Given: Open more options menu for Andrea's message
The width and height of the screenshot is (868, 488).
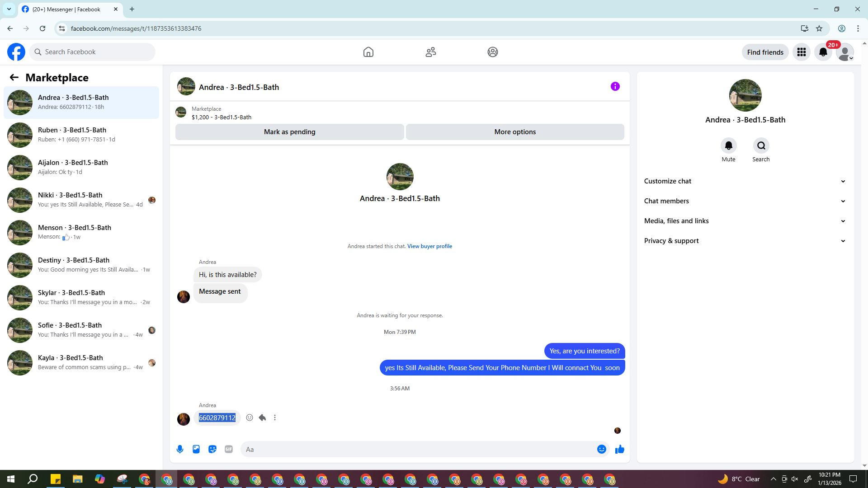Looking at the screenshot, I should 275,418.
